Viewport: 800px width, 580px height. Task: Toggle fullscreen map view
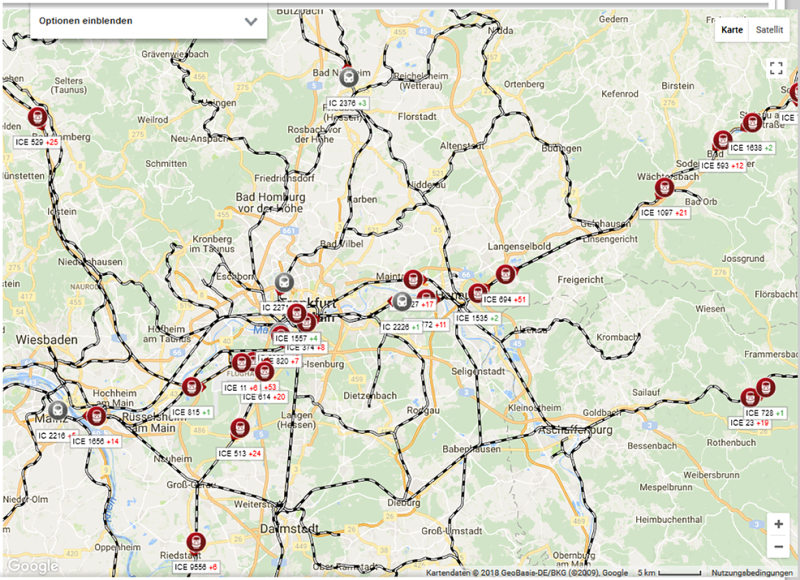(776, 68)
